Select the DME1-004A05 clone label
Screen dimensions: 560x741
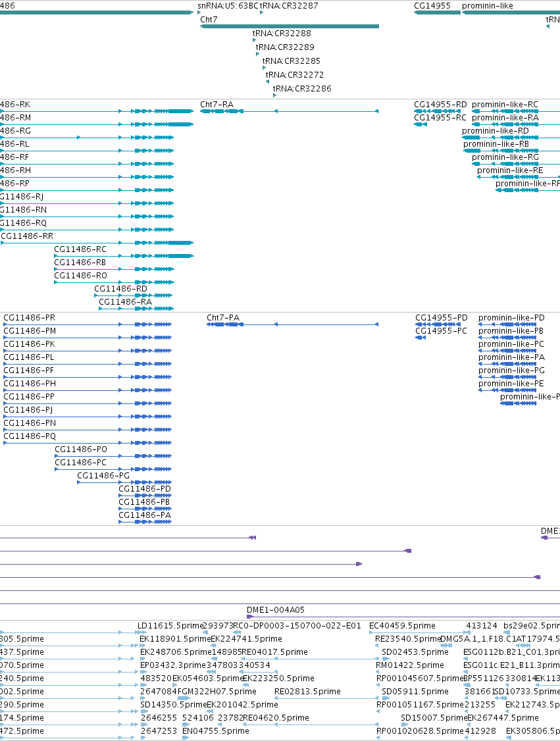coord(276,611)
